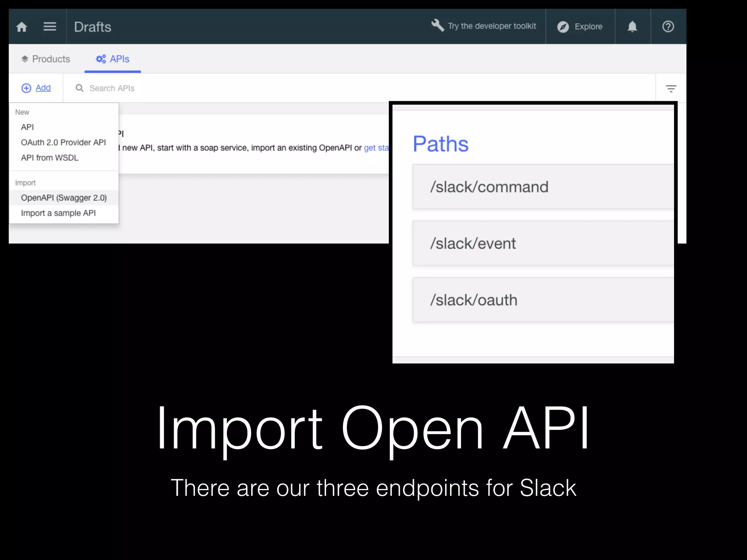
Task: Click the APIs gears icon
Action: pos(101,59)
